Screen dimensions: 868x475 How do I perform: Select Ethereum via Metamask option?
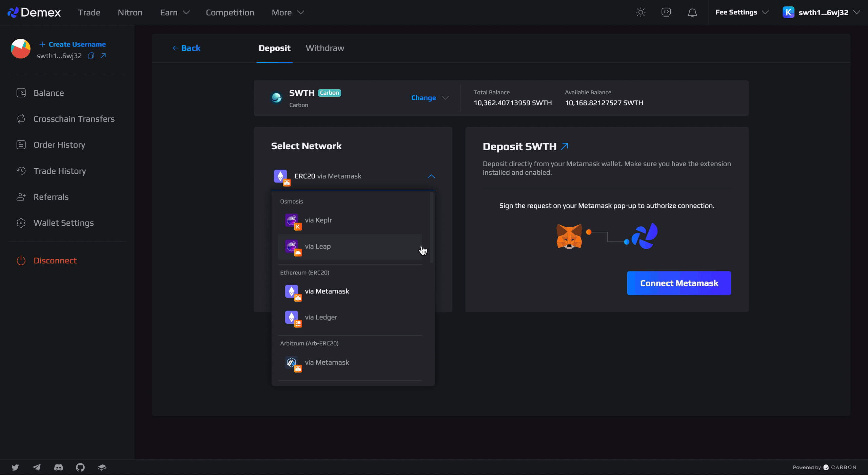350,291
